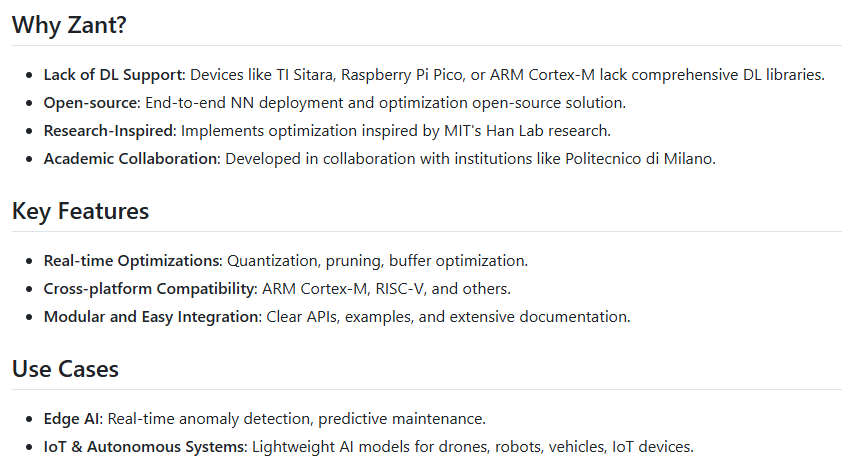This screenshot has width=845, height=464.
Task: Click the bold "Cross-platform Compatibility" label
Action: pyautogui.click(x=149, y=289)
